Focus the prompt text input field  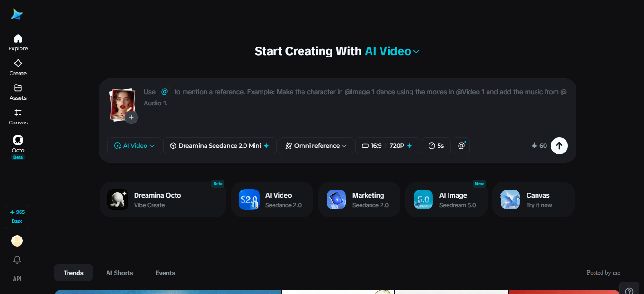(356, 97)
